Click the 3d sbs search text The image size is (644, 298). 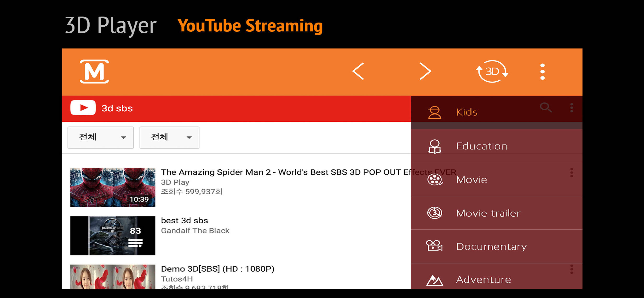click(x=117, y=108)
